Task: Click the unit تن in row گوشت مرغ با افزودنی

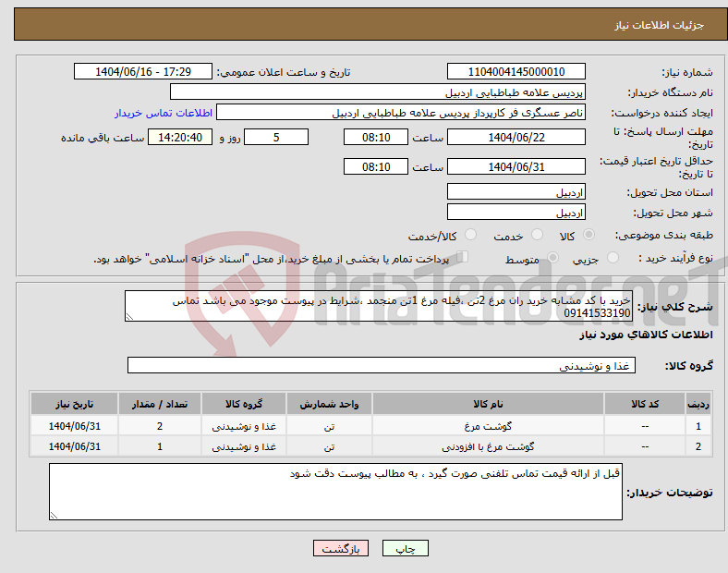Action: coord(329,446)
